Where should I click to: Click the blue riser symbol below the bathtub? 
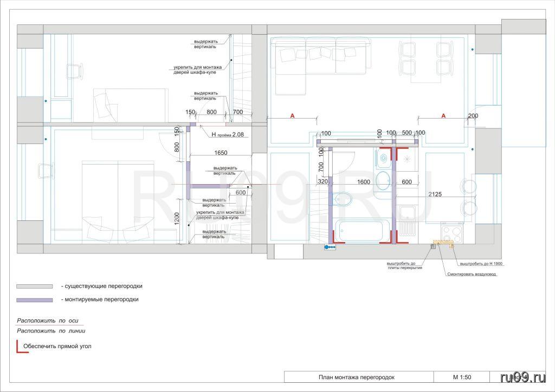coord(330,247)
